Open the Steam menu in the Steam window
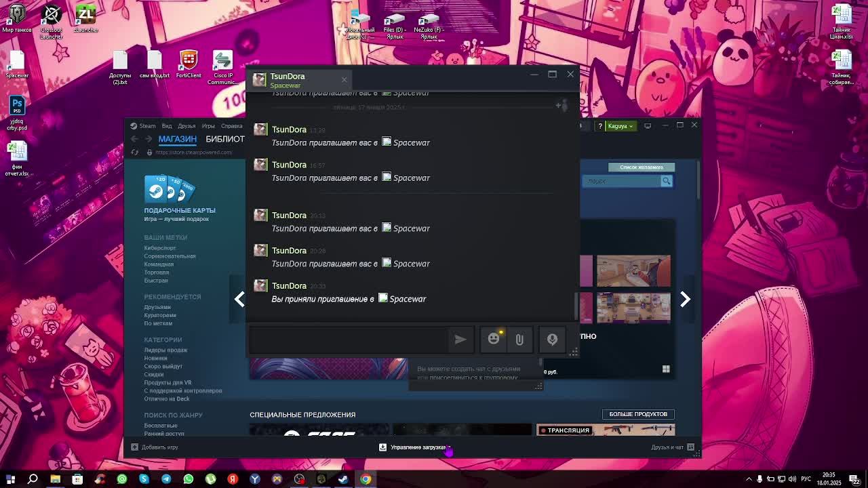 click(147, 125)
